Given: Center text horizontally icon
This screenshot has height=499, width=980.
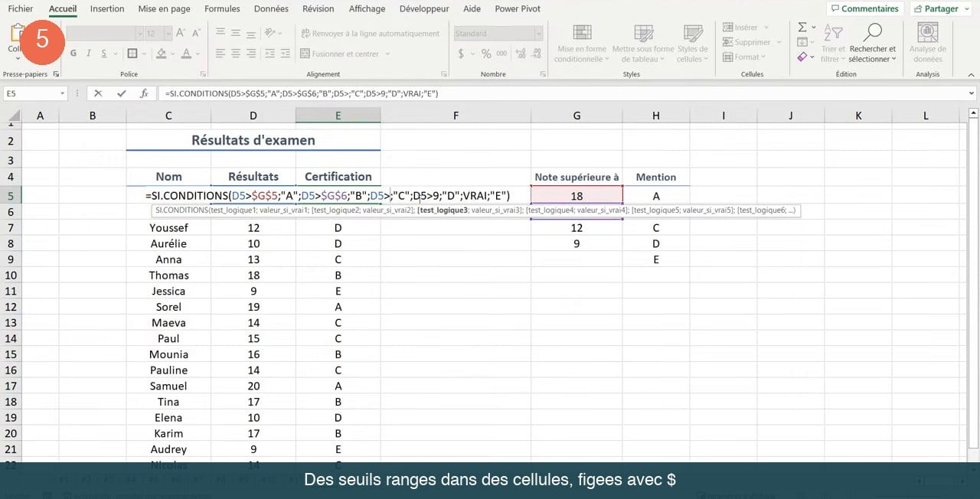Looking at the screenshot, I should click(x=236, y=54).
